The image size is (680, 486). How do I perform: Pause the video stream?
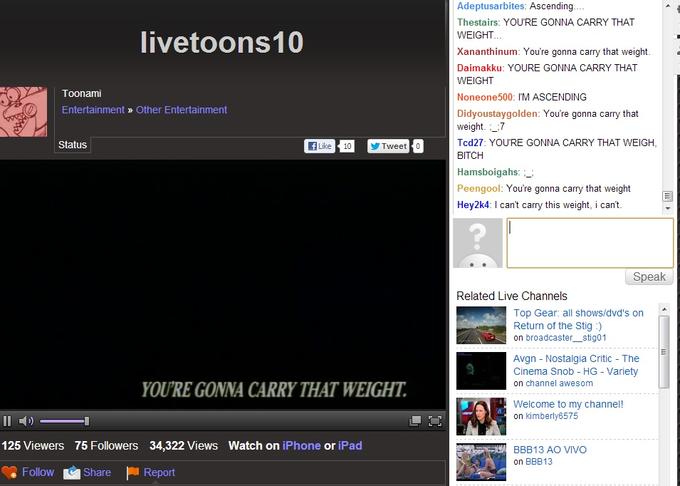click(7, 421)
